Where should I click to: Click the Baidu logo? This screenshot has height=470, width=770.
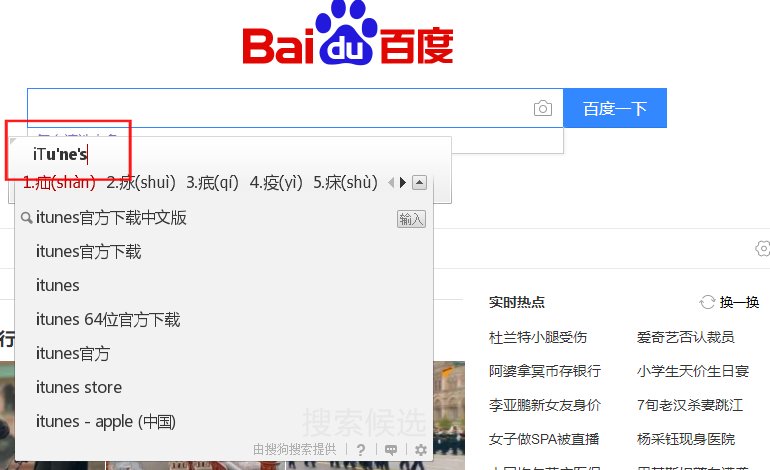click(348, 33)
